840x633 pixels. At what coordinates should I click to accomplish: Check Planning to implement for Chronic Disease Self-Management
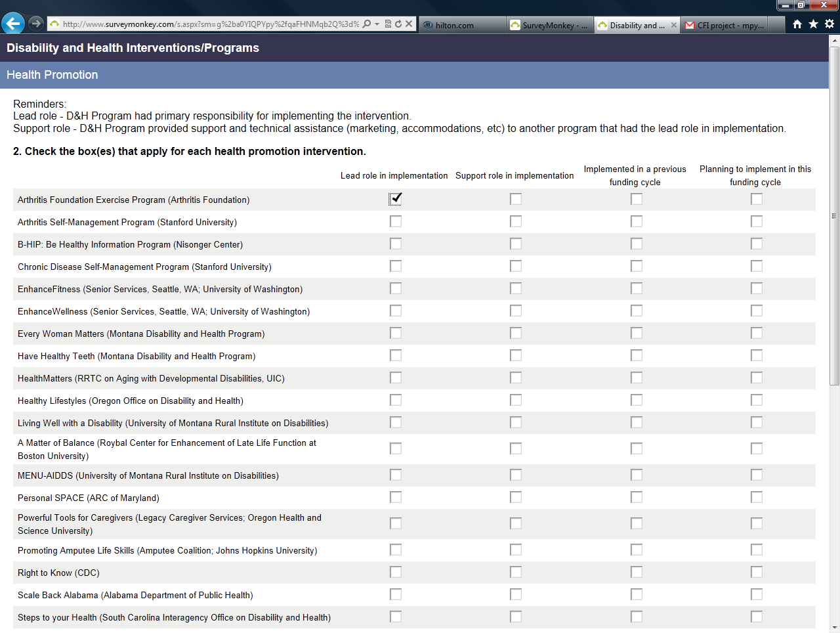pos(757,266)
